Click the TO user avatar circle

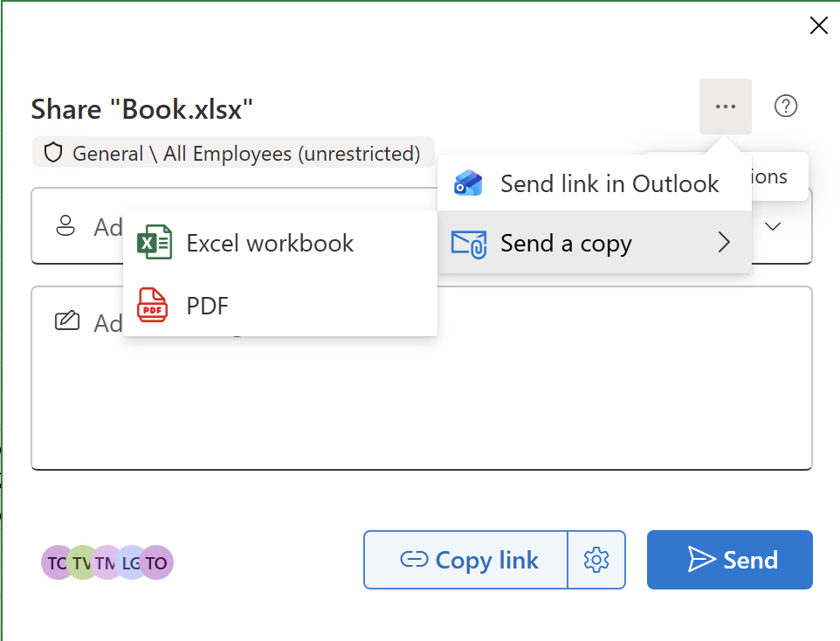157,562
